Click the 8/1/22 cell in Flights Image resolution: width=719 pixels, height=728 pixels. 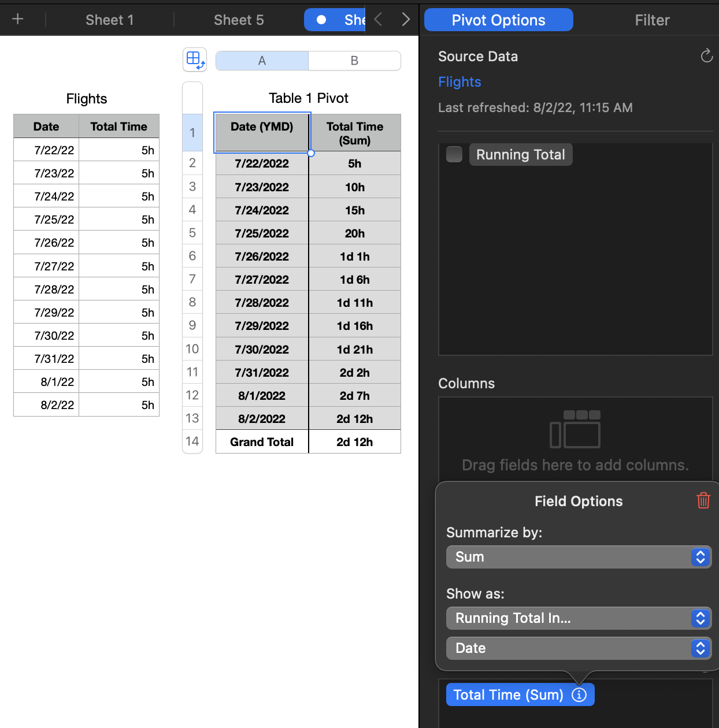pos(46,382)
